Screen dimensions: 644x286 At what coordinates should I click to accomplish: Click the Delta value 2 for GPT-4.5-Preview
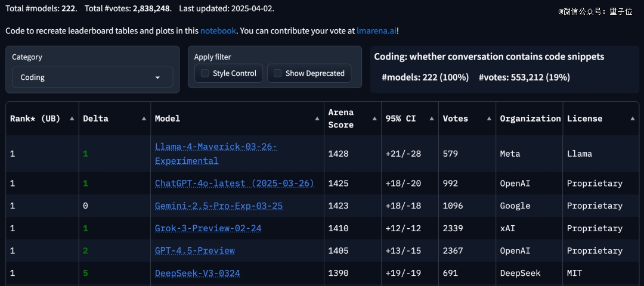(85, 251)
